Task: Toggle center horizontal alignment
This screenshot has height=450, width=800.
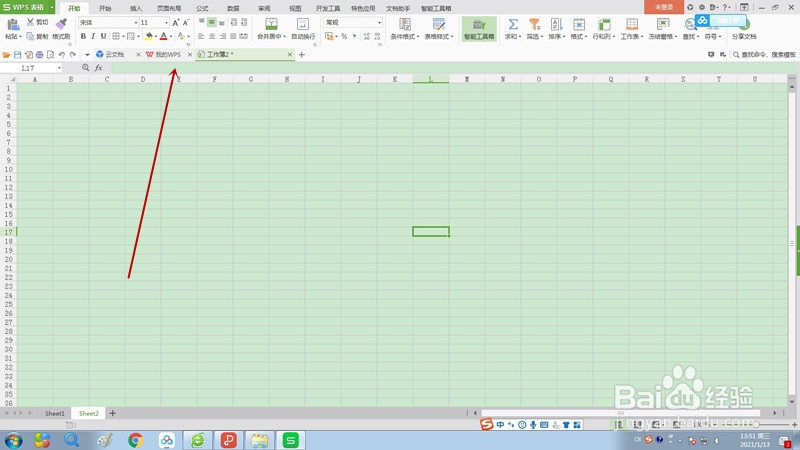Action: (212, 36)
